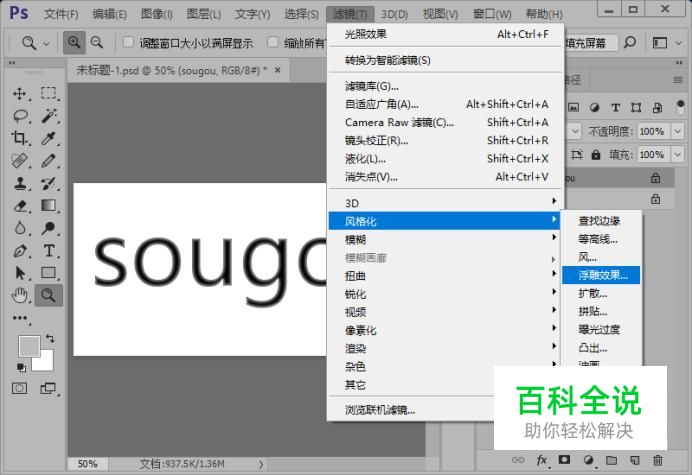The image size is (692, 475).
Task: Delete layer with trash icon
Action: [658, 460]
